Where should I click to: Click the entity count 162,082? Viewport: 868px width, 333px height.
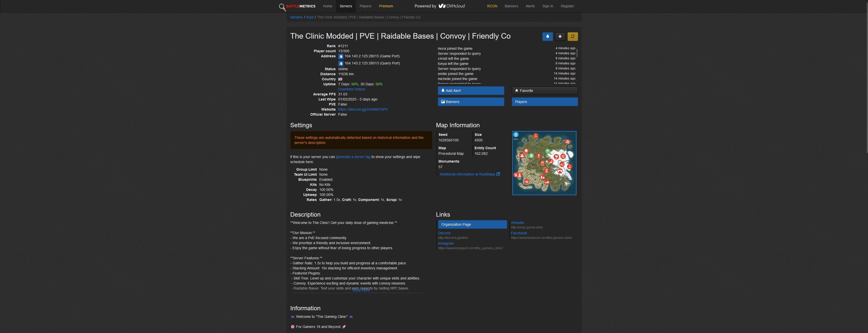[481, 154]
